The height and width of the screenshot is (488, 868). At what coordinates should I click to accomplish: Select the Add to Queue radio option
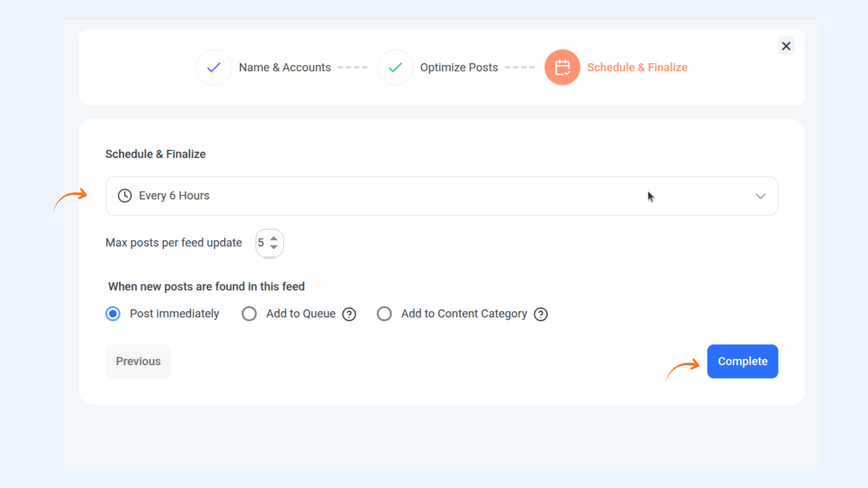click(249, 314)
